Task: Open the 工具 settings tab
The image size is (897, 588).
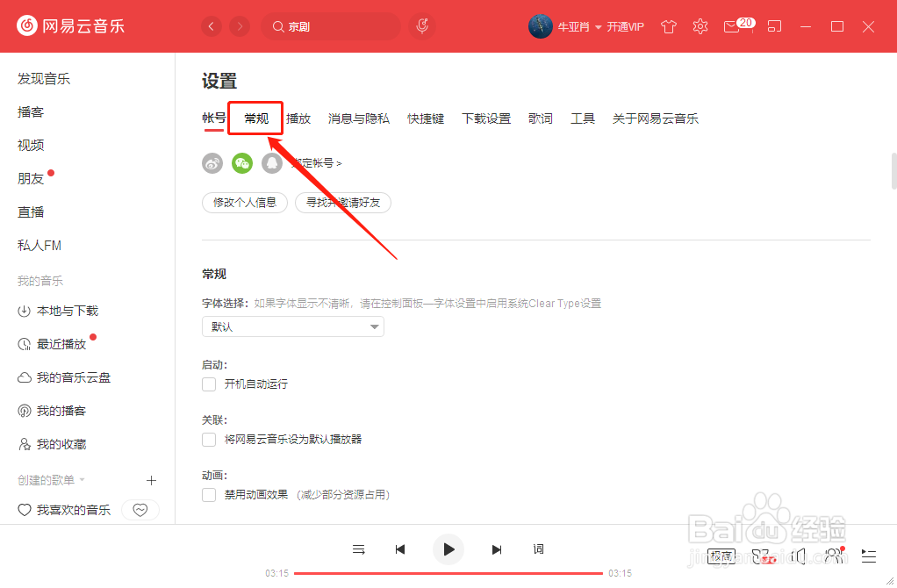Action: 583,118
